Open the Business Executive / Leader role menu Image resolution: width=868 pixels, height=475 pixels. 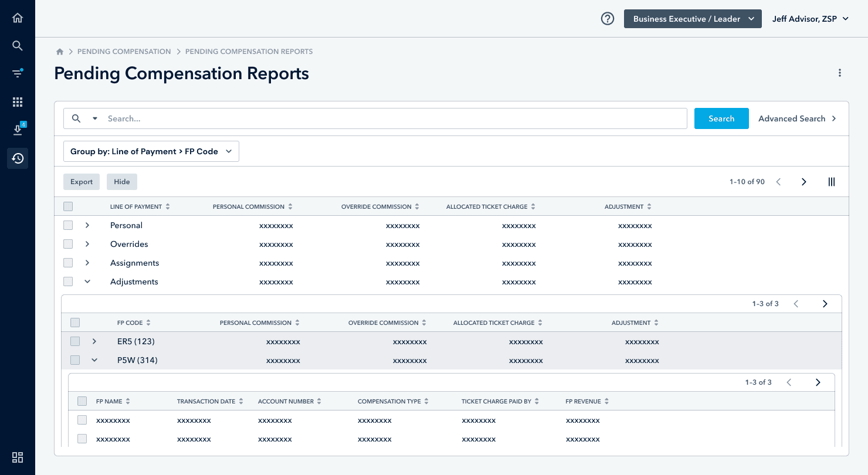pyautogui.click(x=693, y=19)
